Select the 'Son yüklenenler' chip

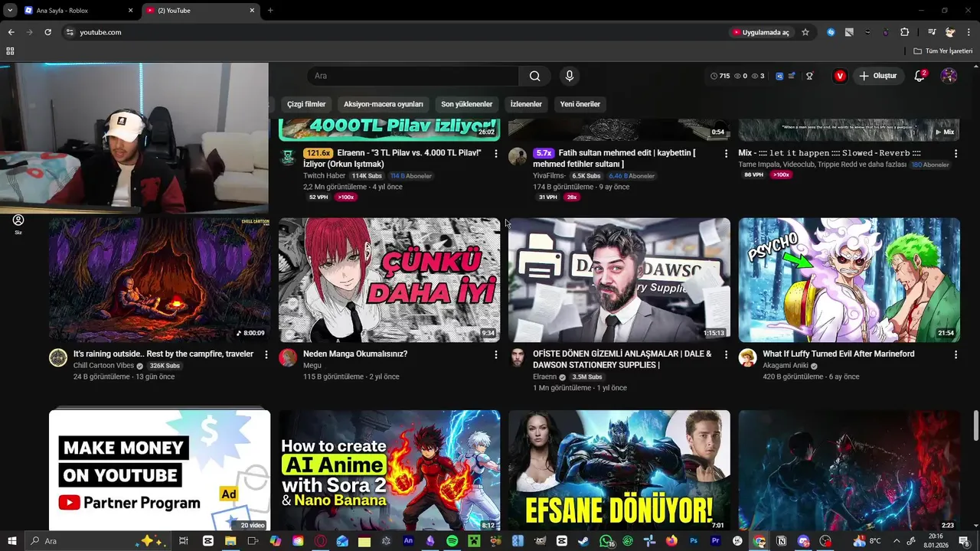[466, 104]
